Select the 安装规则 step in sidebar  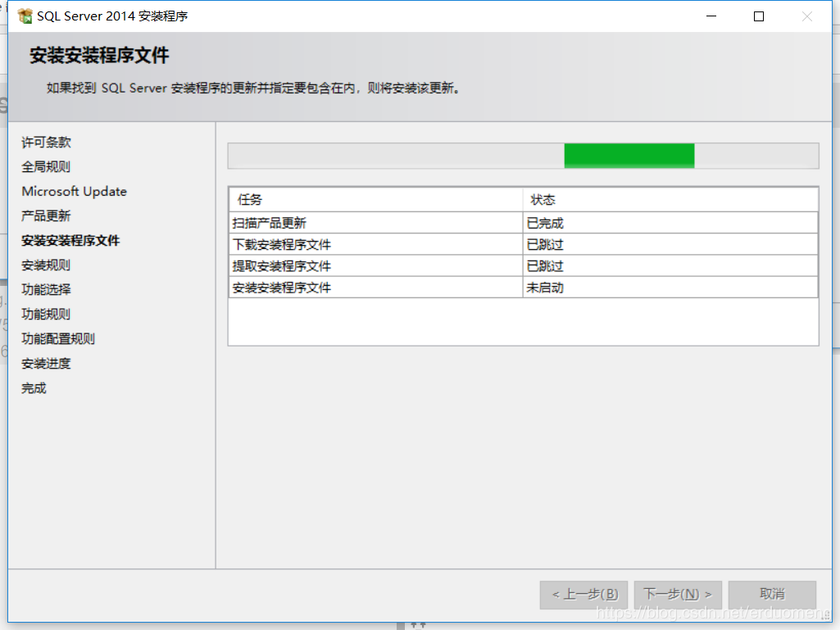tap(46, 265)
